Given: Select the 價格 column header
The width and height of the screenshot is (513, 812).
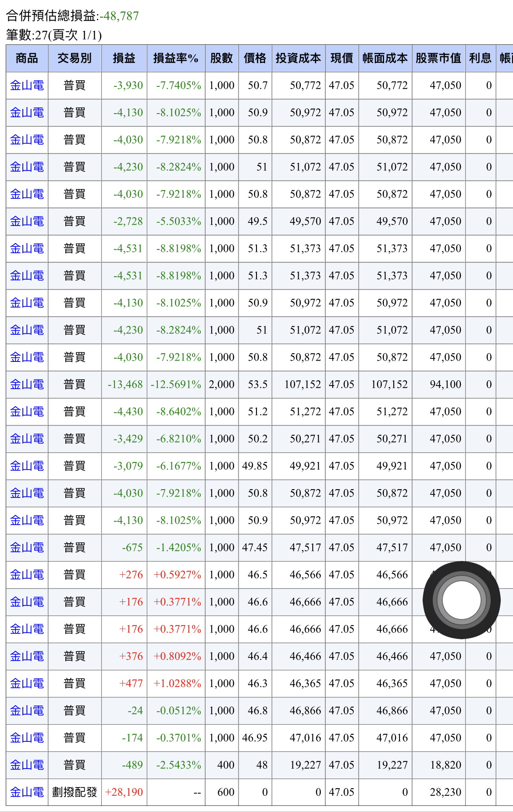Looking at the screenshot, I should [x=255, y=58].
